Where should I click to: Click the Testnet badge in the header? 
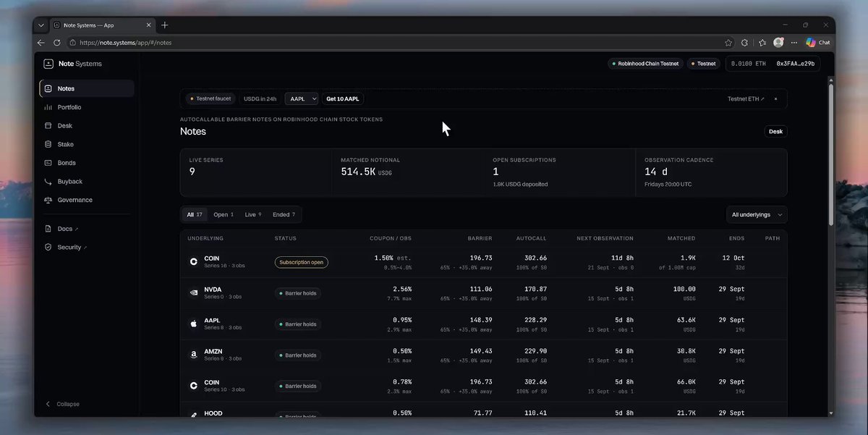click(x=704, y=64)
